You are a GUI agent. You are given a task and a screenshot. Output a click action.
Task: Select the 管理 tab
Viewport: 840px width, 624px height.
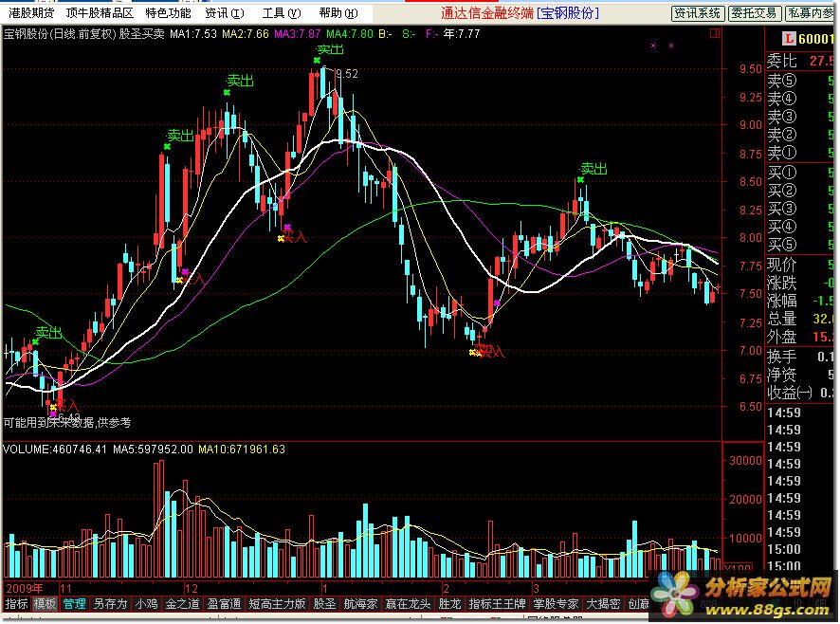(x=74, y=604)
